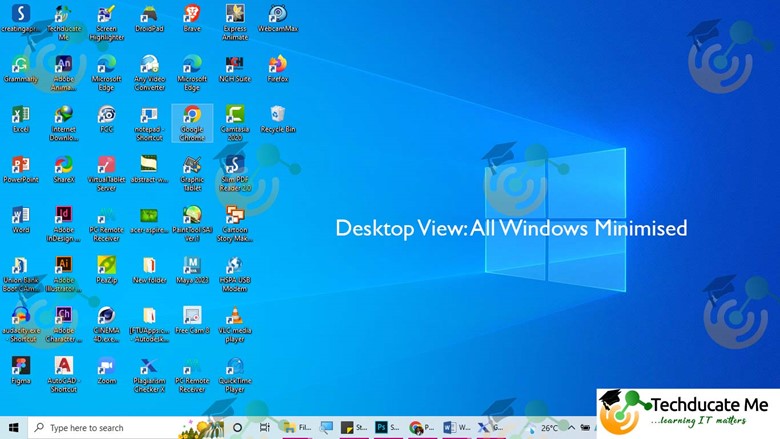The image size is (780, 439).
Task: Click the Figma desktop shortcut
Action: [20, 368]
